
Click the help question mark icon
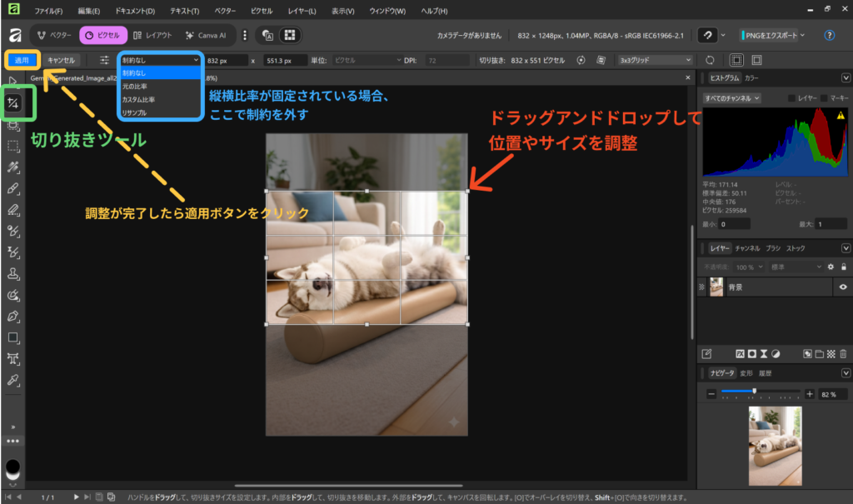click(829, 36)
